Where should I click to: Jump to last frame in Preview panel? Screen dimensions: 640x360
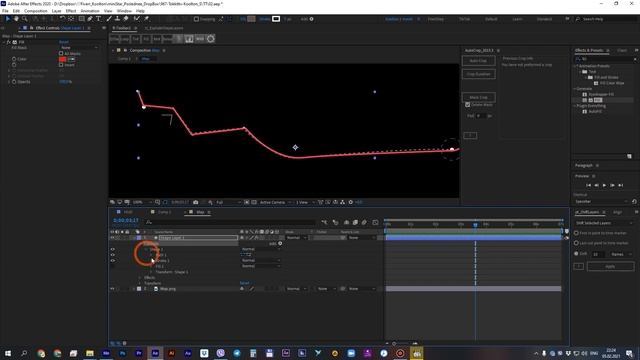620,185
